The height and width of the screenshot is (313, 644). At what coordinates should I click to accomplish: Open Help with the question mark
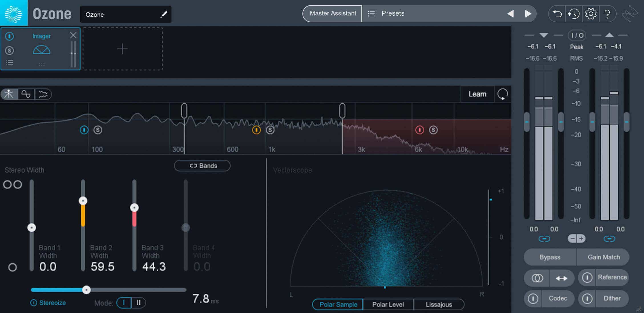coord(607,13)
